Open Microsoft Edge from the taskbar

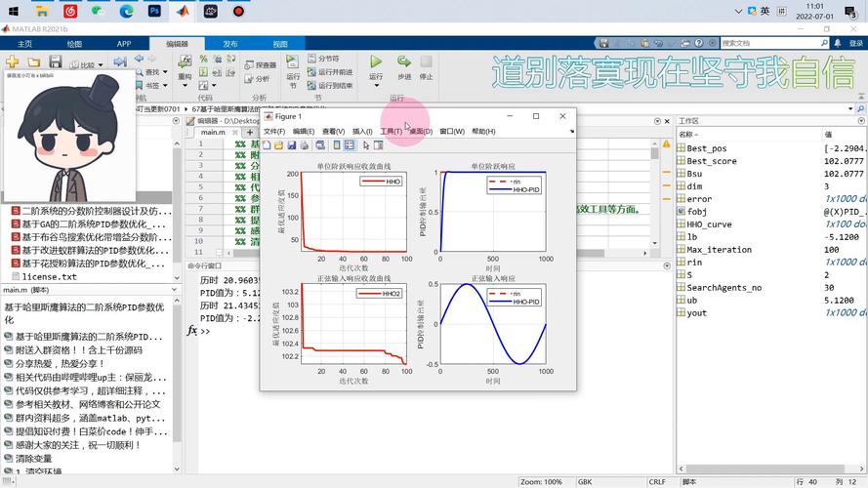tap(126, 11)
